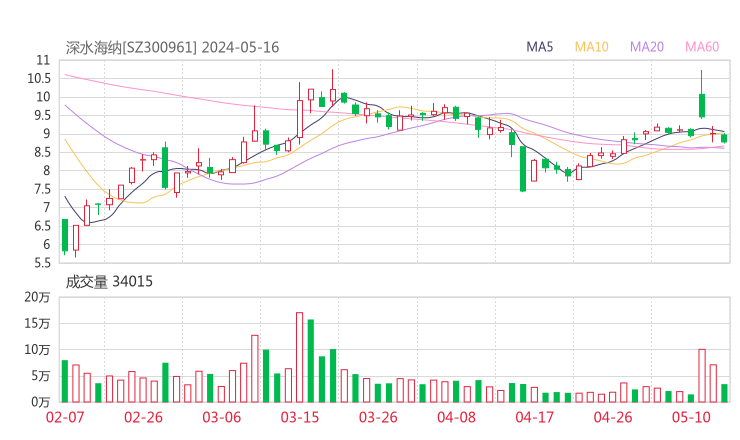Image resolution: width=740 pixels, height=440 pixels.
Task: Select the large green candlestick at 04-17 low
Action: point(523,169)
